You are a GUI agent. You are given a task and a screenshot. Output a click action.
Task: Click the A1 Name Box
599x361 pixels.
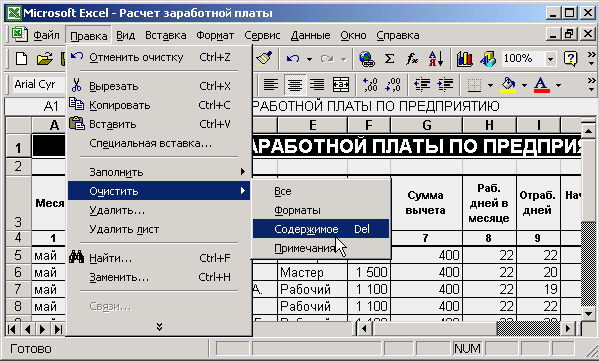click(x=36, y=106)
